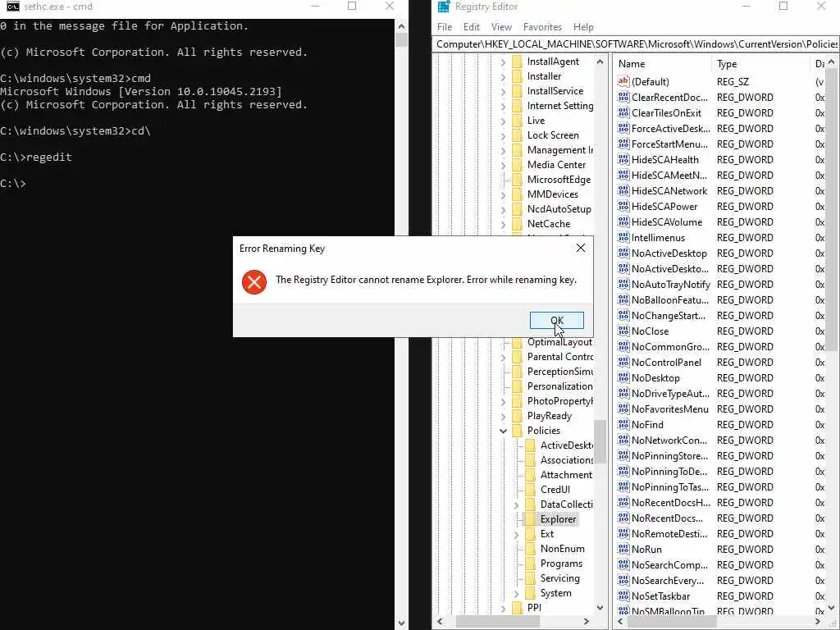The width and height of the screenshot is (840, 630).
Task: Click the cmd window title bar icon
Action: coord(13,7)
